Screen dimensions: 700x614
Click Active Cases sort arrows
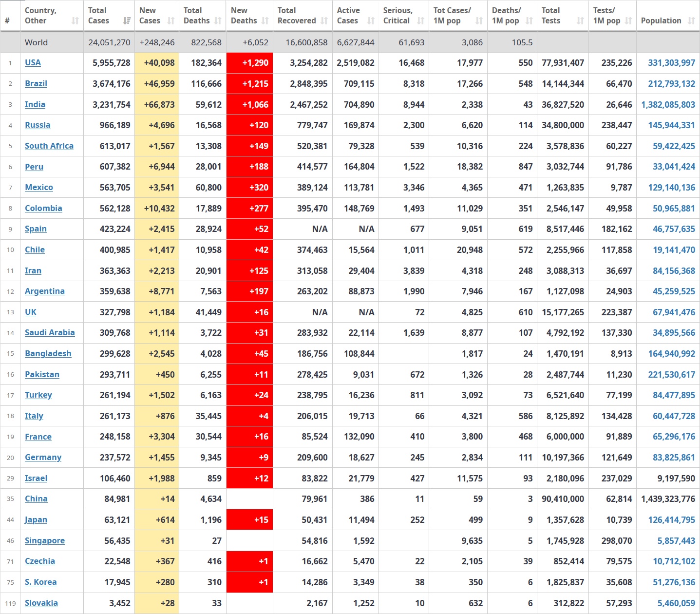pos(371,21)
